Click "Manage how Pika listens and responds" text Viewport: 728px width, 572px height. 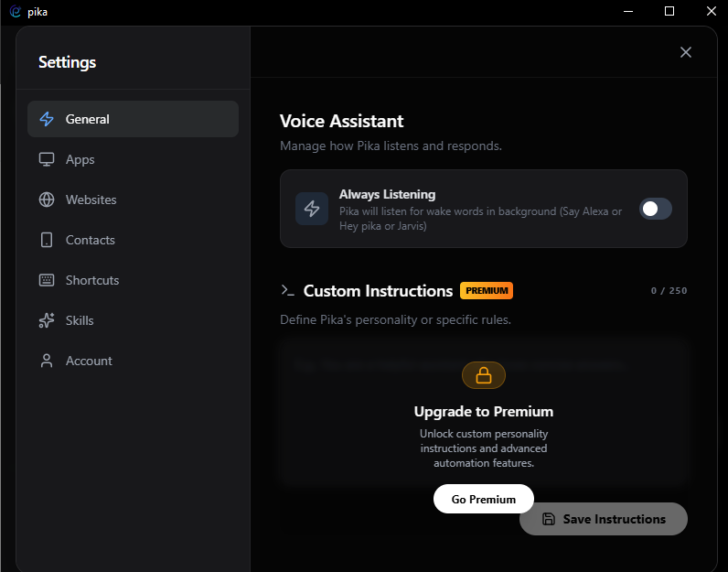pos(391,146)
